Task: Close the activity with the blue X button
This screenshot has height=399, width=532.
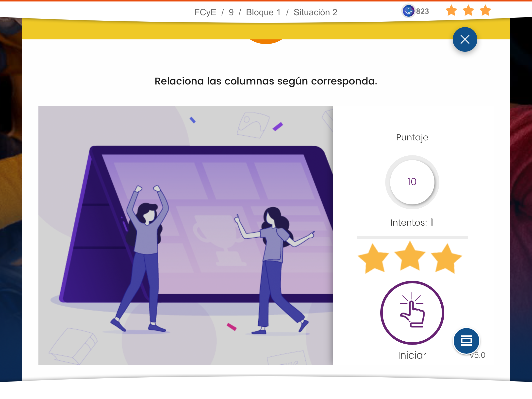Action: pyautogui.click(x=465, y=39)
